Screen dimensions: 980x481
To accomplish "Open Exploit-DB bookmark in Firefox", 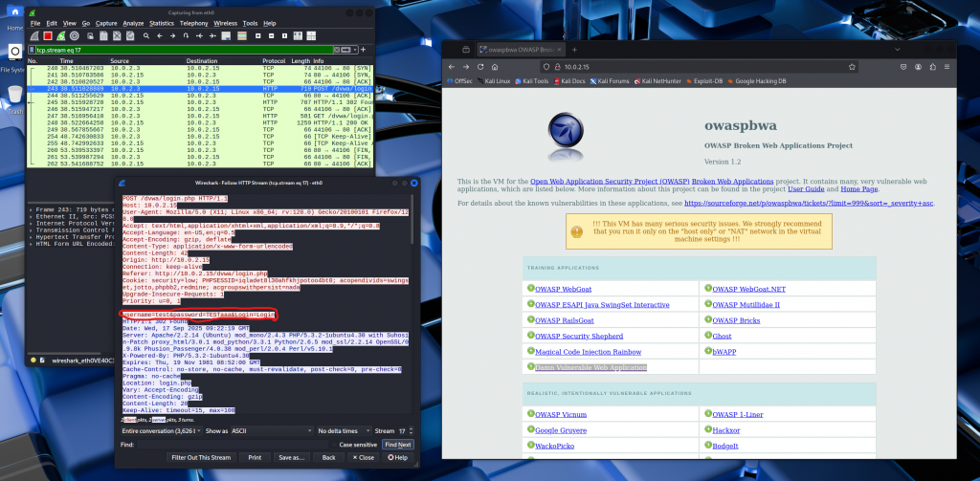I will pos(706,81).
